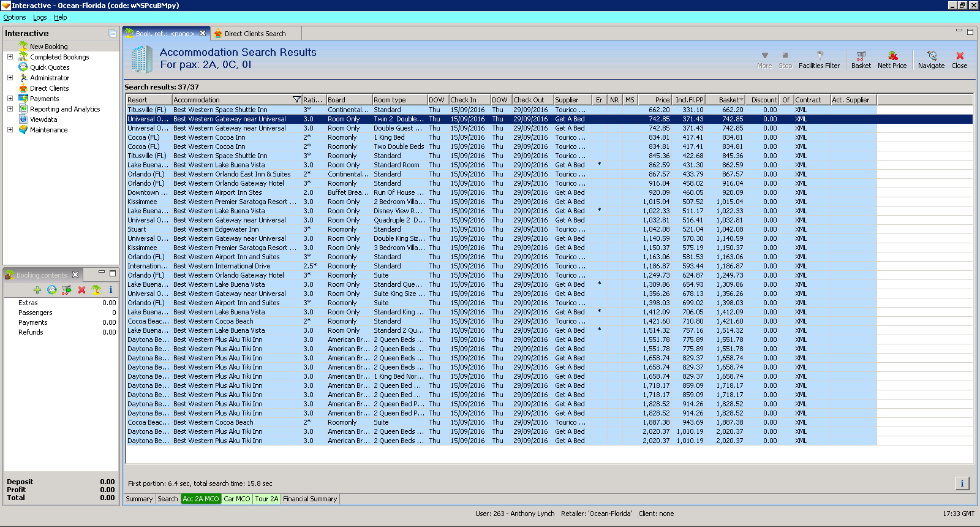The height and width of the screenshot is (527, 980).
Task: Click the red X delete icon in Booking contents
Action: (81, 290)
